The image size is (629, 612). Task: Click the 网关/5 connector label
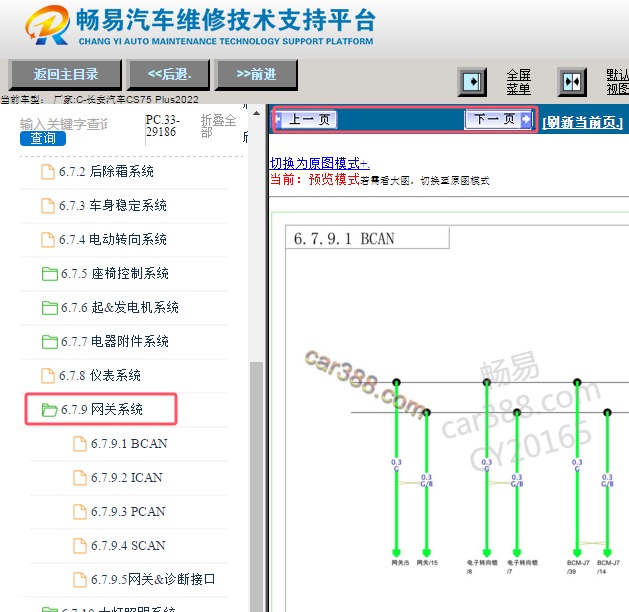[400, 563]
